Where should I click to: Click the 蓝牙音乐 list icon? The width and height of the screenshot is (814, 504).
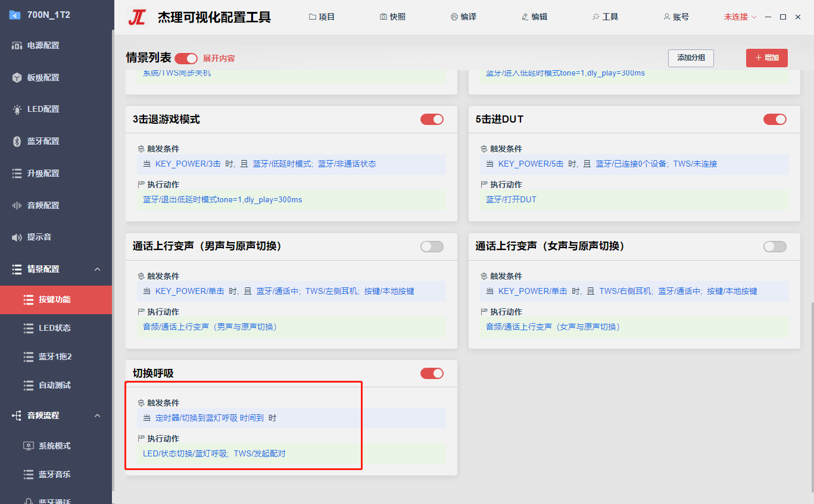point(29,474)
